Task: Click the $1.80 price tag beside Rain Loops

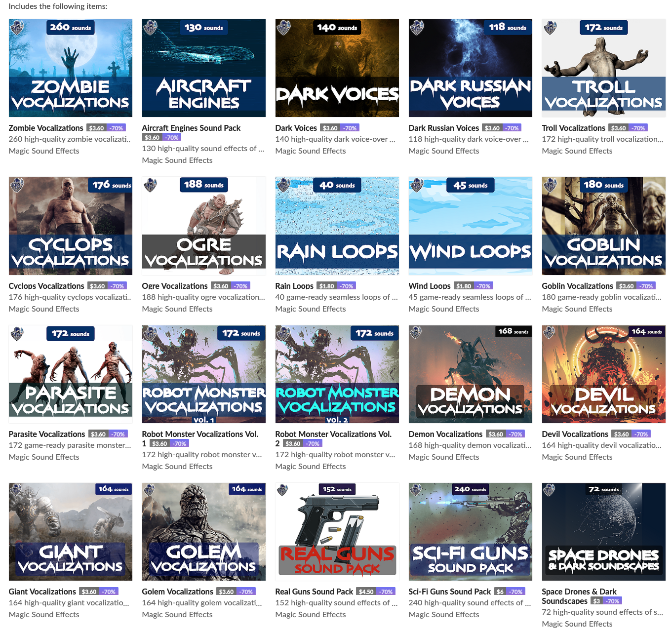Action: pyautogui.click(x=327, y=286)
